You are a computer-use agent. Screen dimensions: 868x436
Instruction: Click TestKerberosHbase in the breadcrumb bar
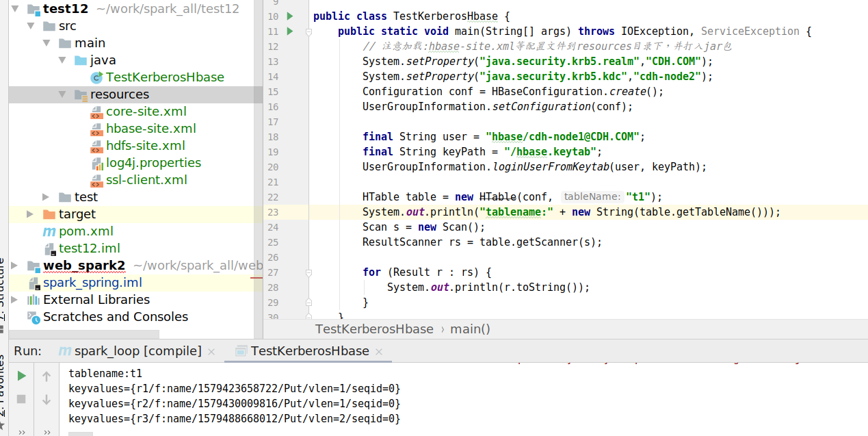click(374, 329)
